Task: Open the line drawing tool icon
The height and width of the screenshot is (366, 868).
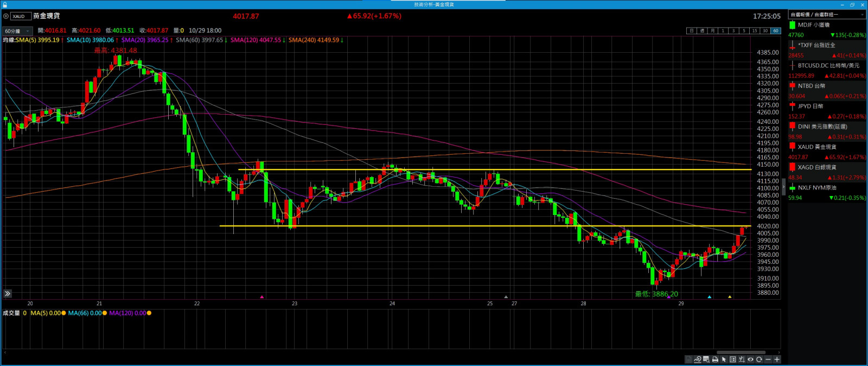Action: click(698, 359)
